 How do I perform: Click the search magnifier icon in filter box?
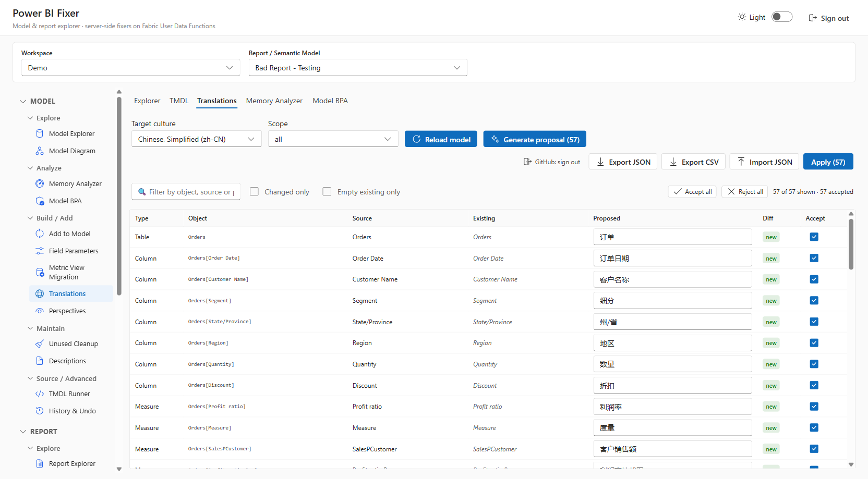click(142, 192)
